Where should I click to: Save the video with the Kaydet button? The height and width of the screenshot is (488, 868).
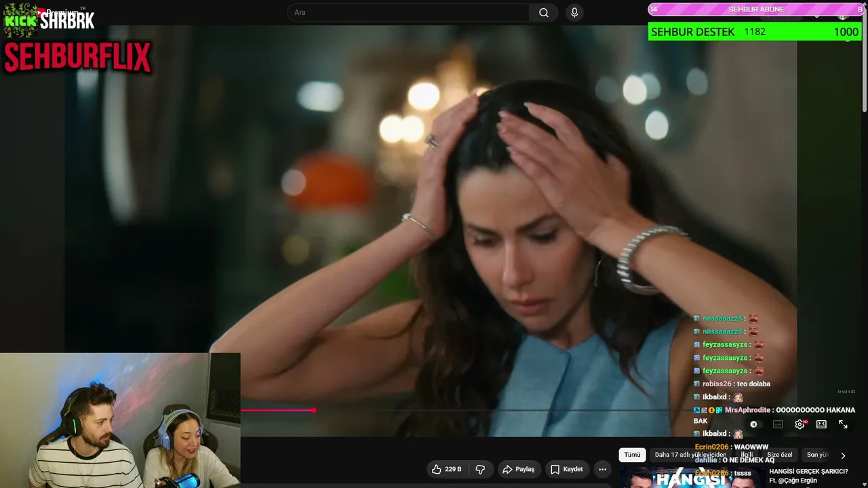(566, 469)
